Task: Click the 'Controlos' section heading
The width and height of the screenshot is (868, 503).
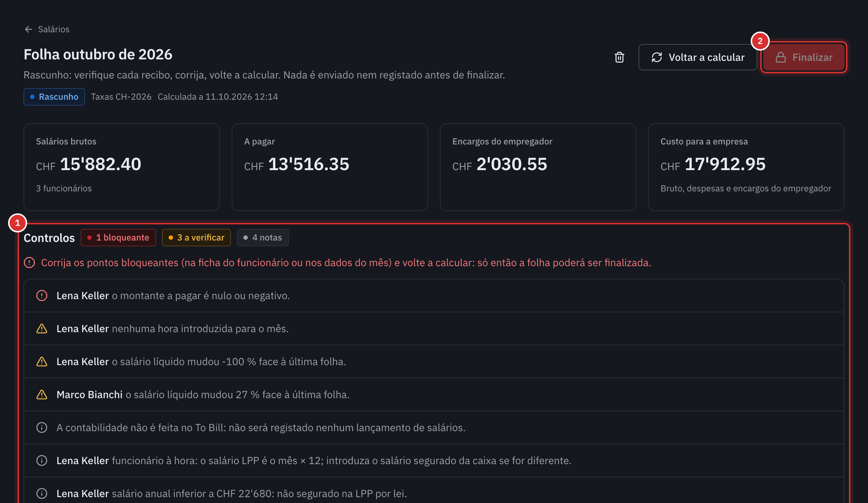Action: (49, 238)
